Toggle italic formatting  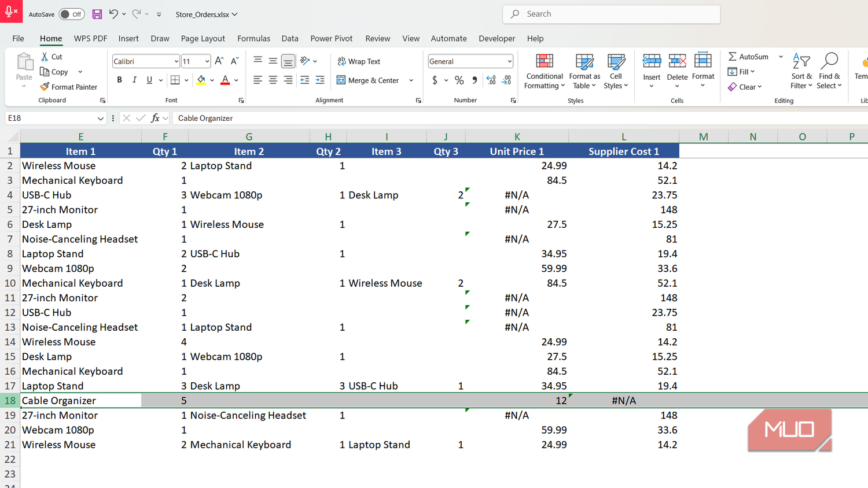pos(134,80)
